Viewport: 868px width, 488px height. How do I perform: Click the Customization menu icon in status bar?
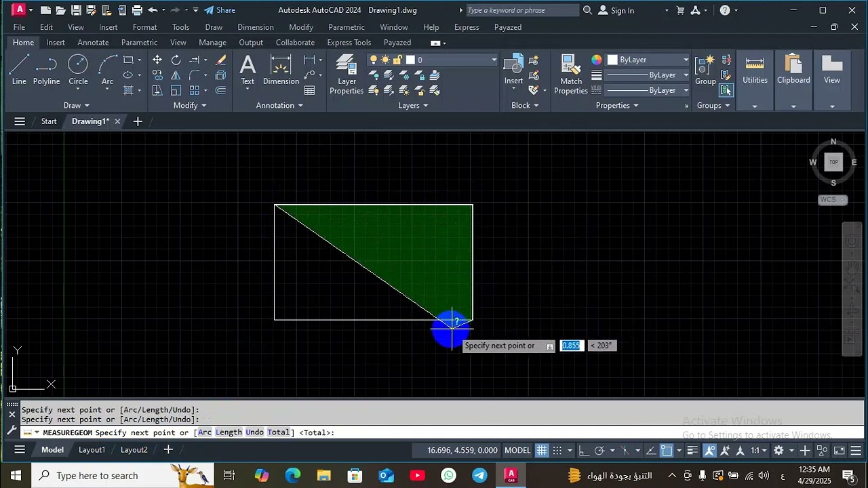(856, 450)
